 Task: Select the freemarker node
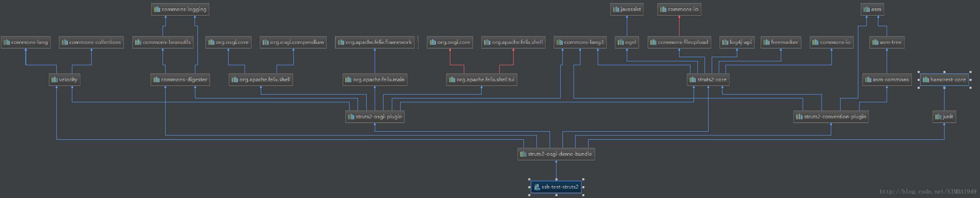[x=781, y=42]
